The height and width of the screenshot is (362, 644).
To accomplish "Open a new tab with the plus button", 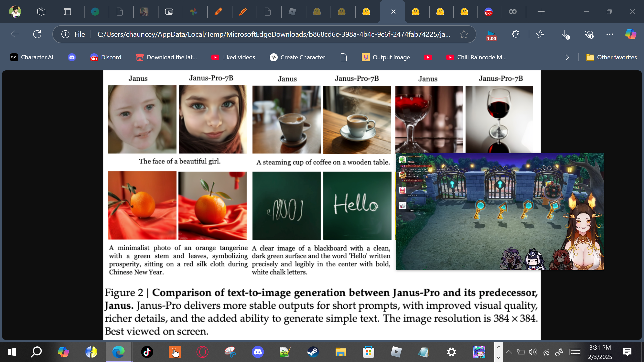I will click(x=541, y=12).
